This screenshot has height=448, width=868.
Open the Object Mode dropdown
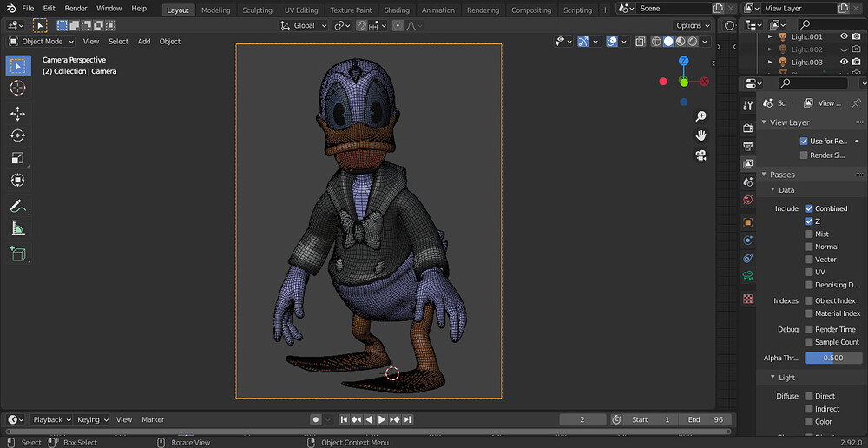pos(41,41)
